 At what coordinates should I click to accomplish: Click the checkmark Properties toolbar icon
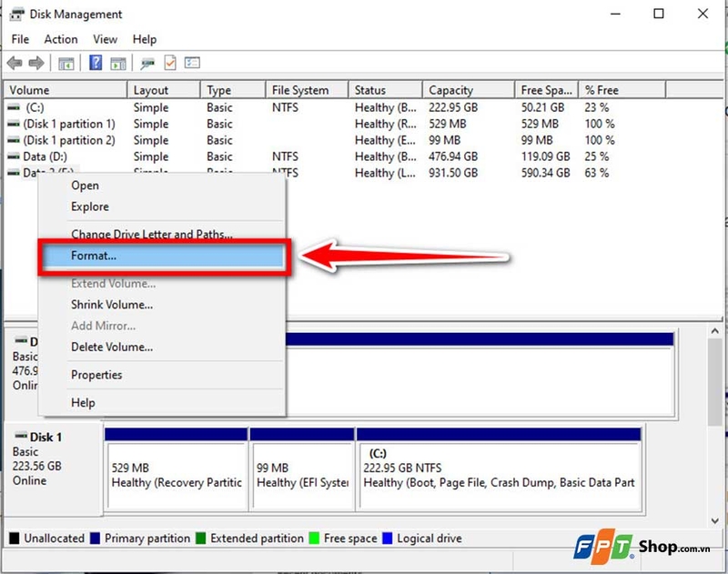click(x=170, y=63)
